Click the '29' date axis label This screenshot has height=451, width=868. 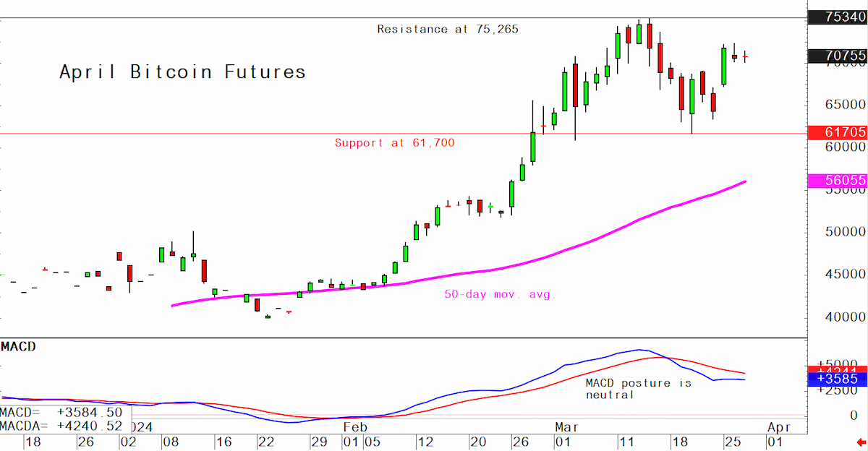(x=320, y=441)
